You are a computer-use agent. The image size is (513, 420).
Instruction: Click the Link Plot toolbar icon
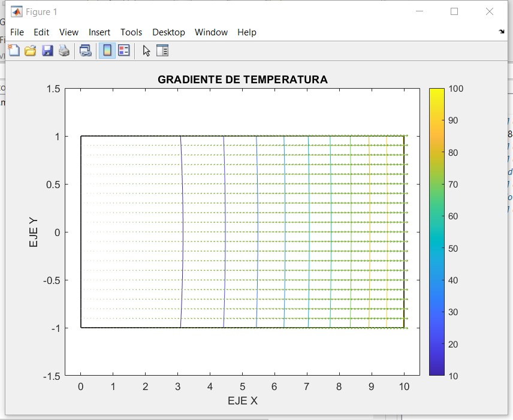coord(86,51)
